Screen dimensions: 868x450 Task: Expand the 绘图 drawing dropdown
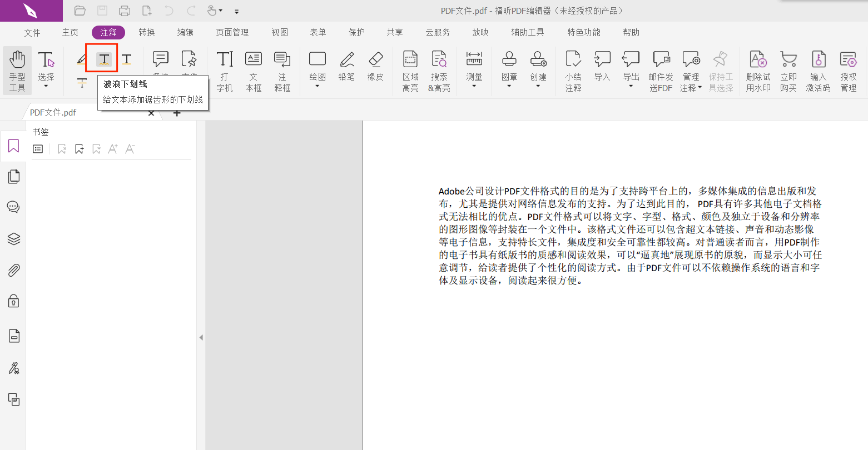[x=318, y=86]
